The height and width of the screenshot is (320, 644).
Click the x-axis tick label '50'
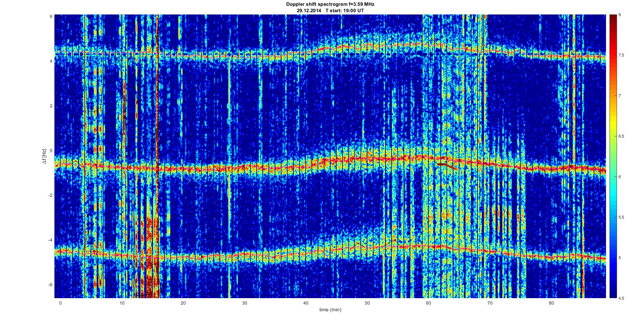tap(367, 303)
